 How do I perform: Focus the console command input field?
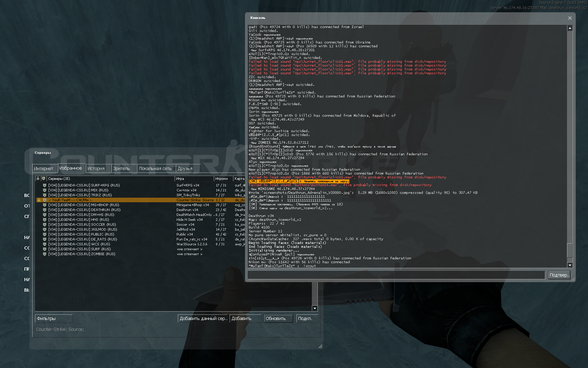coord(396,275)
